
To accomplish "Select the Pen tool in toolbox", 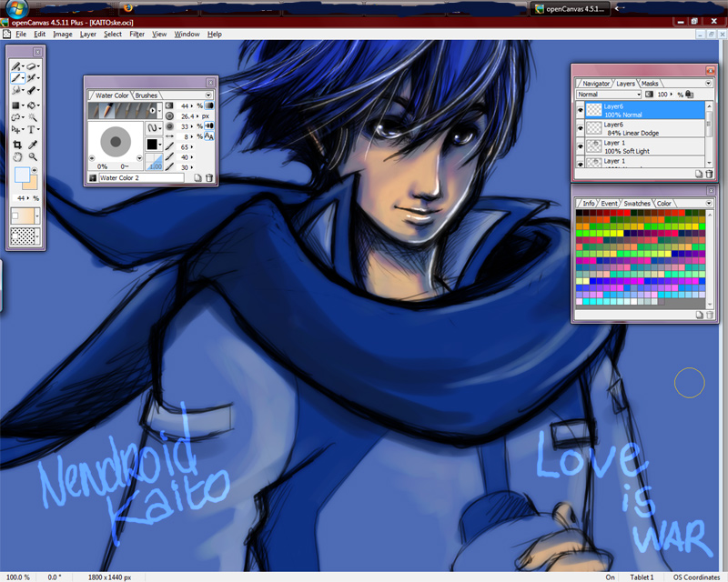I will pyautogui.click(x=15, y=66).
